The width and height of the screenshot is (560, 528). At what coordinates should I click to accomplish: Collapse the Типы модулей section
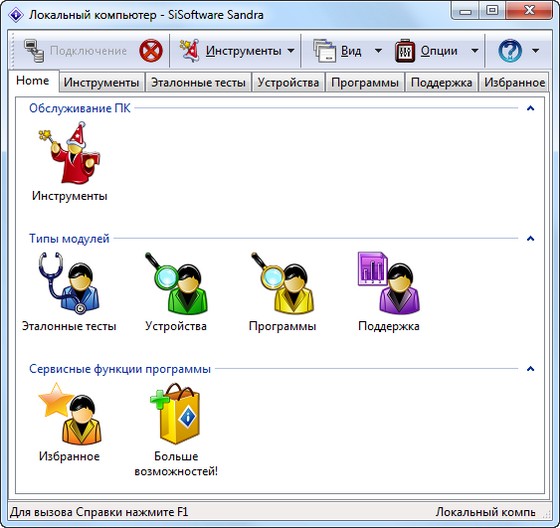click(x=530, y=238)
